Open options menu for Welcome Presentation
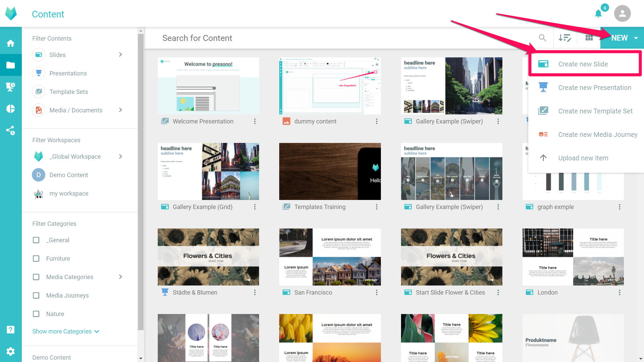 [255, 121]
